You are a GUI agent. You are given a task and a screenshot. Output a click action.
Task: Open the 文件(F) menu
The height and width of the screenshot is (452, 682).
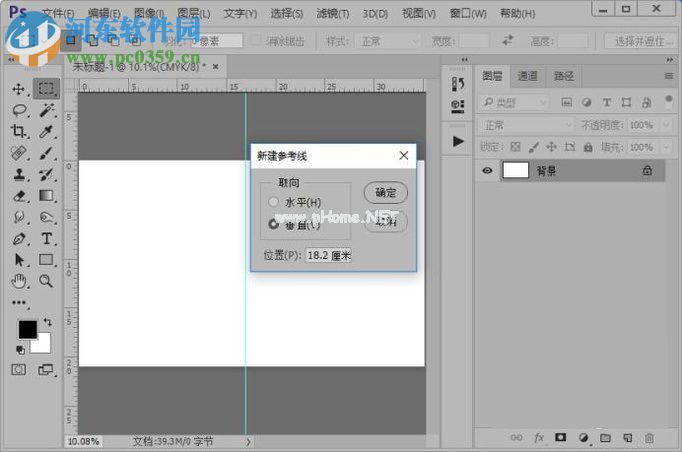59,13
